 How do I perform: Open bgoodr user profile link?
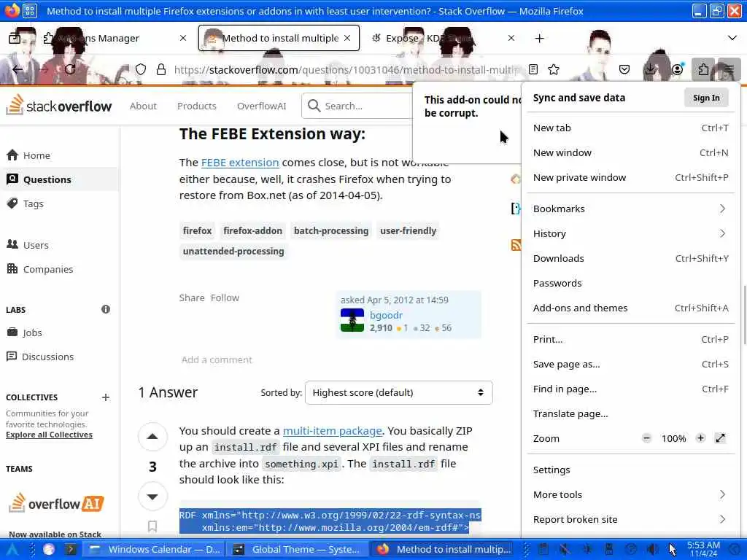pos(386,315)
